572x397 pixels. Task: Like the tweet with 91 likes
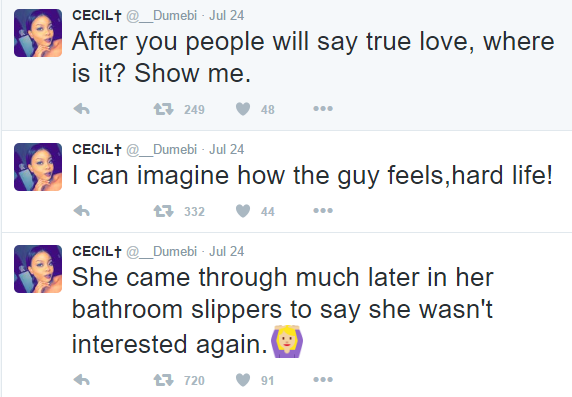point(243,380)
